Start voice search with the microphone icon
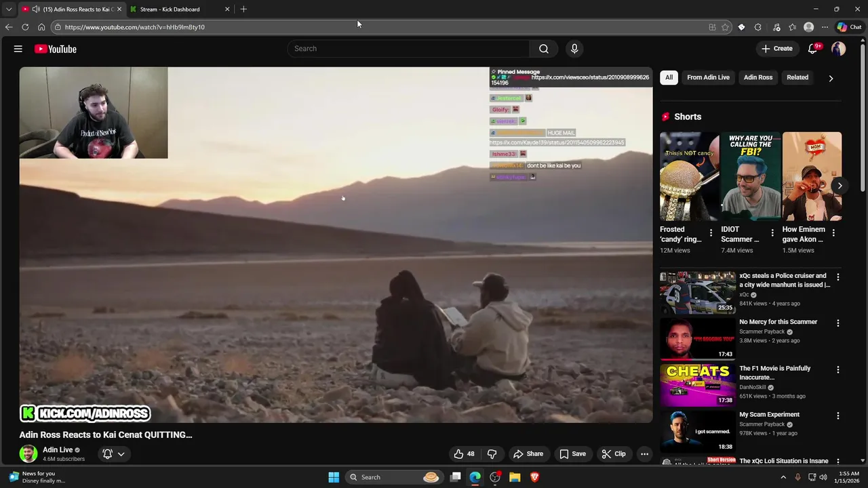Viewport: 868px width, 488px height. pyautogui.click(x=574, y=49)
